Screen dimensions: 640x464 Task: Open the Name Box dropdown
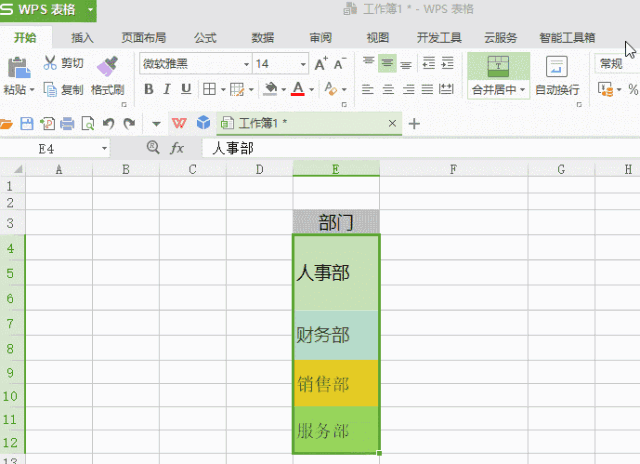tap(104, 149)
